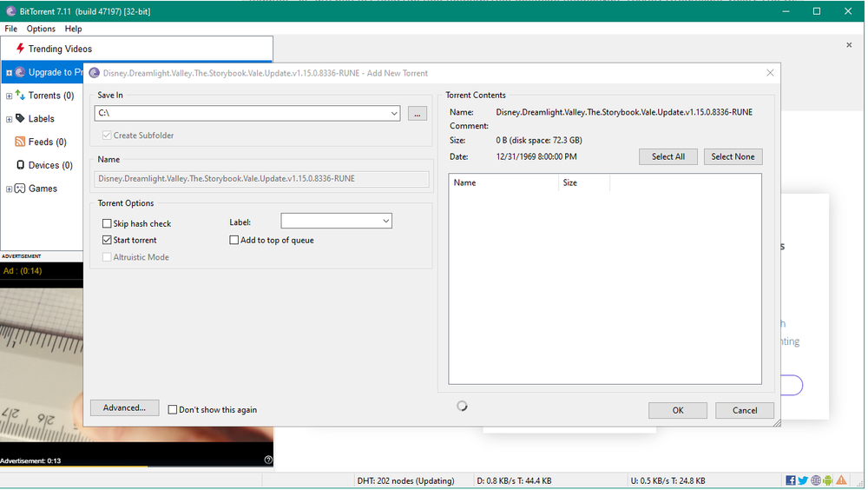
Task: Click BitTorrent logo in main title bar
Action: 10,11
